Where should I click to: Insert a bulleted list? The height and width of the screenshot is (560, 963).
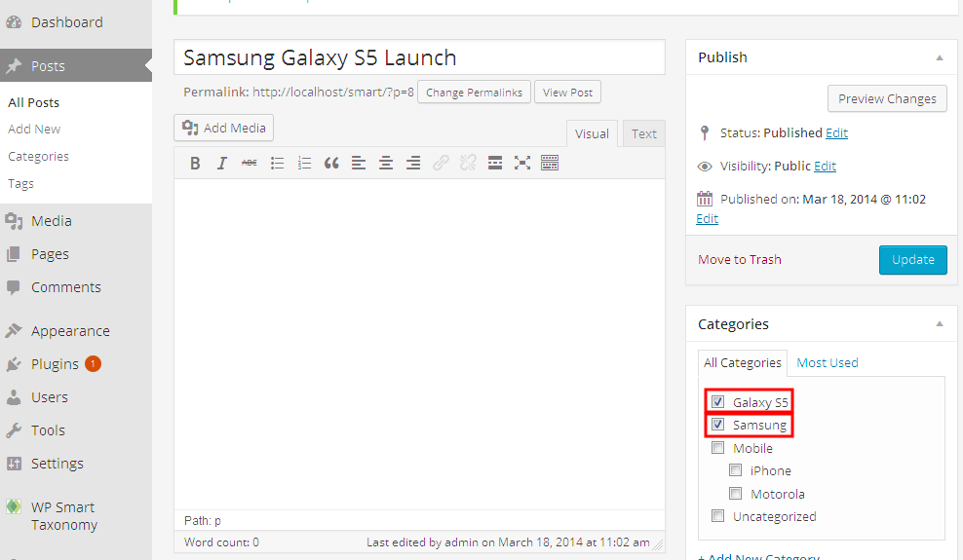click(x=277, y=164)
